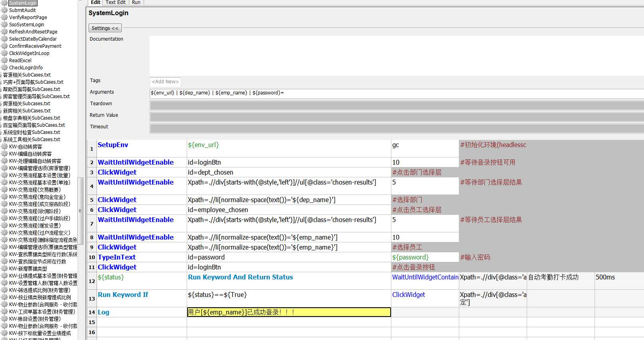Click gear icon beside KW-编辑自动转房客
Screen dimensions: 644x340
[4, 154]
